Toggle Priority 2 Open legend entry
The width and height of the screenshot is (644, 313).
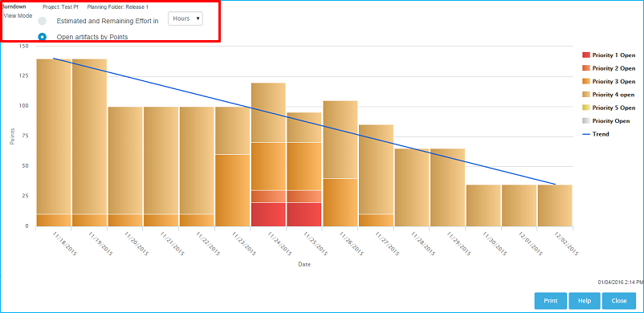609,68
